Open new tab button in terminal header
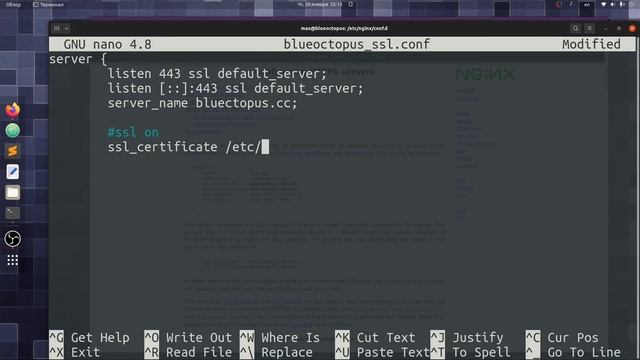This screenshot has width=640, height=360. pyautogui.click(x=57, y=28)
